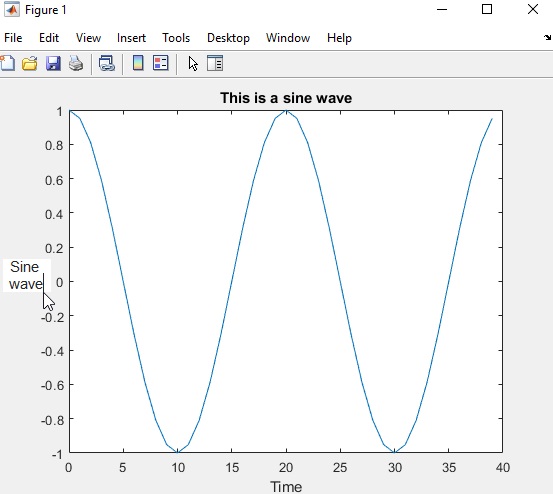Open the Edit menu

tap(49, 38)
